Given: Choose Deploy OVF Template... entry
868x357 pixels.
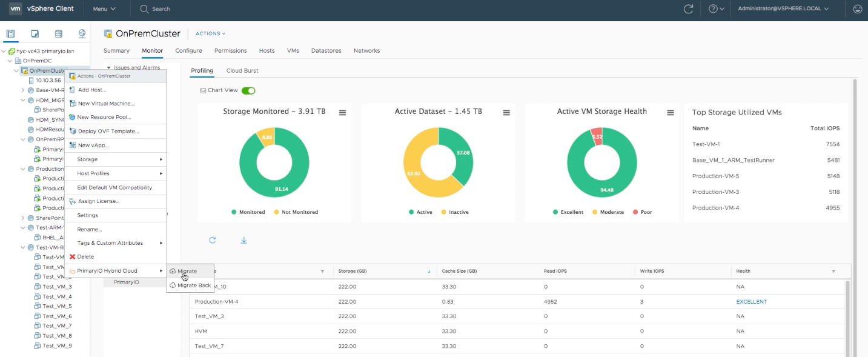Looking at the screenshot, I should pyautogui.click(x=116, y=131).
